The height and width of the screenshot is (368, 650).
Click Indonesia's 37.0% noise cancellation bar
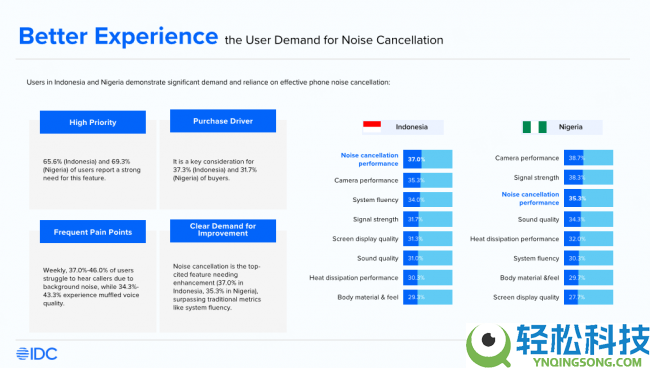[x=427, y=159]
